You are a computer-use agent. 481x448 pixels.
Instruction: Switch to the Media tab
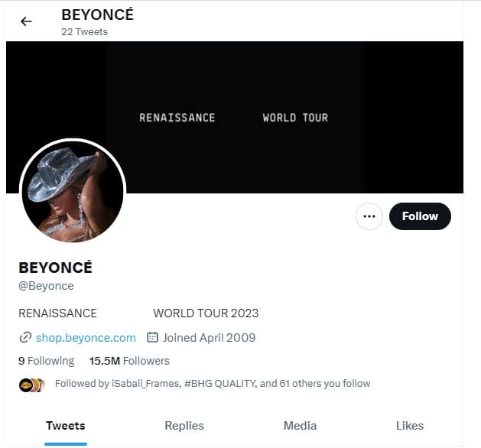tap(300, 426)
